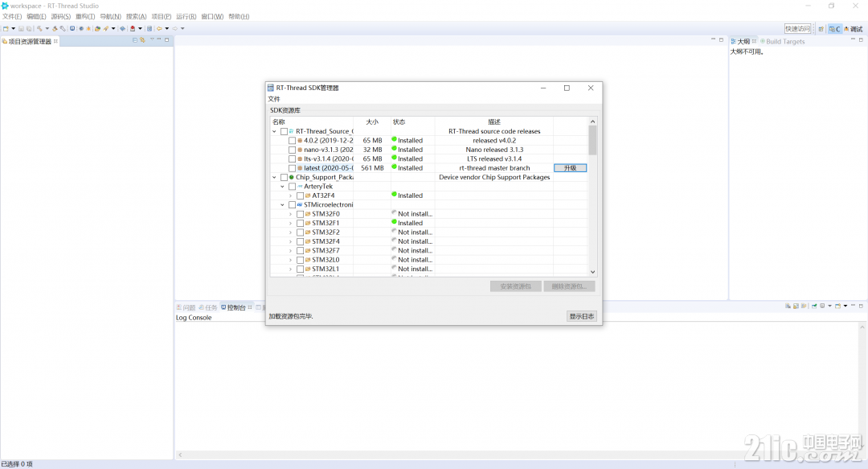
Task: Open the 帮助(H) menu
Action: 240,17
